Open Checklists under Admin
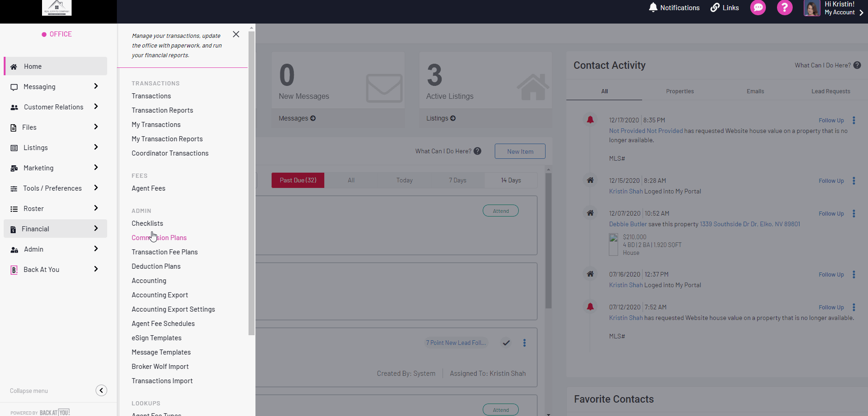 pyautogui.click(x=147, y=223)
